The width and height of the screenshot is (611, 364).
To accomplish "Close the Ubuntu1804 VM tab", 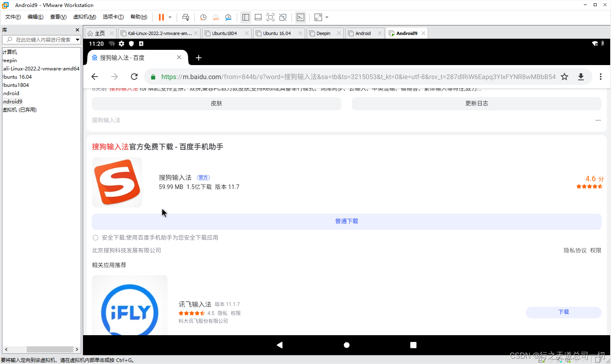I will tap(247, 33).
